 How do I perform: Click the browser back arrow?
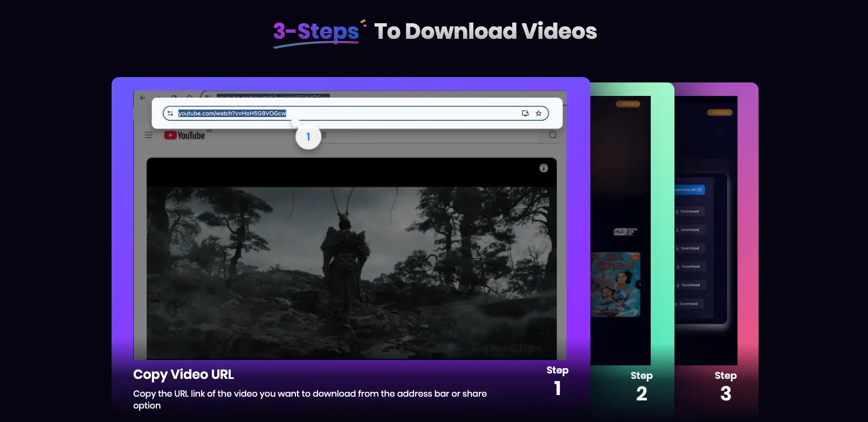pos(142,98)
